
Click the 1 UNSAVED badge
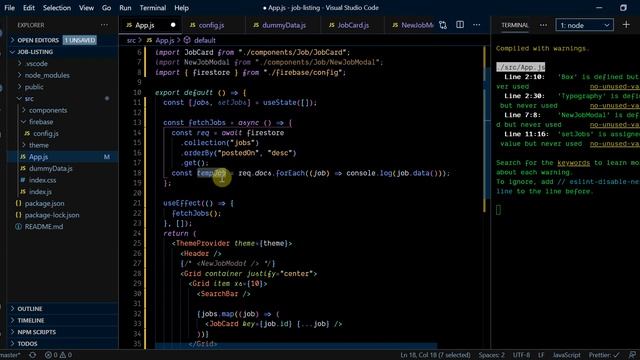click(x=80, y=40)
